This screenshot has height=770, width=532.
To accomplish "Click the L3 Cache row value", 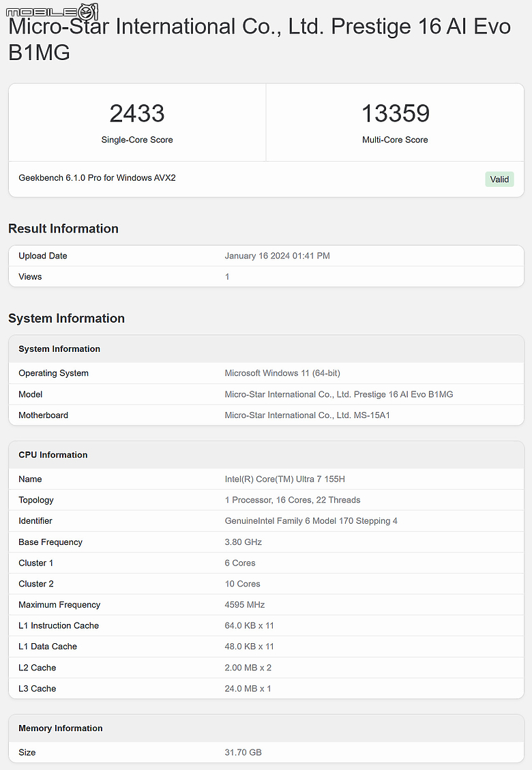I will pos(248,689).
